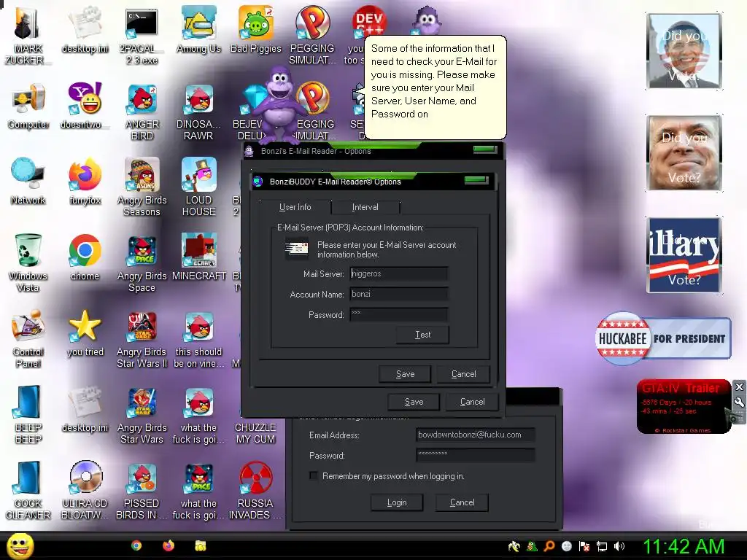
Task: Click the GTA:IV Trailer countdown gadget
Action: click(683, 406)
